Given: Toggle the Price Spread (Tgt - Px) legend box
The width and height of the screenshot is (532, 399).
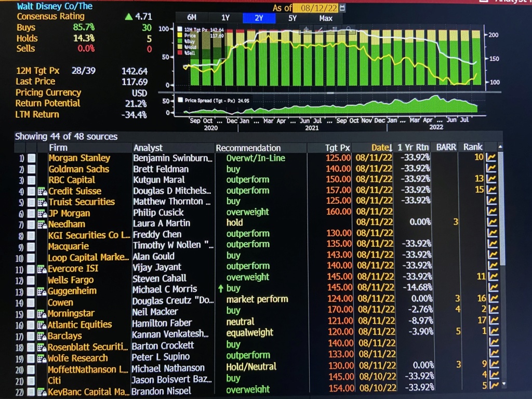Looking at the screenshot, I should 180,100.
